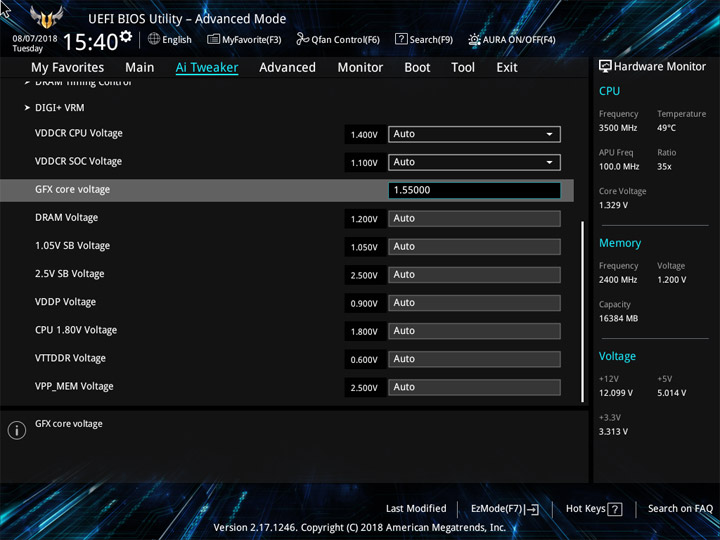Open the Tool tab
The width and height of the screenshot is (720, 540).
(x=463, y=68)
